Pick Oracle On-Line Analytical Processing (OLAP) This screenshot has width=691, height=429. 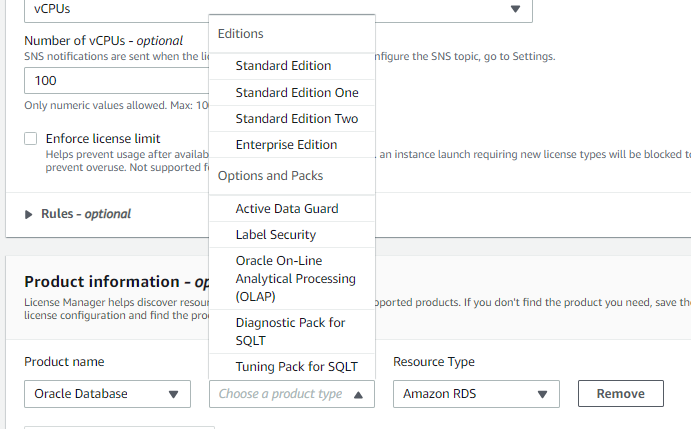coord(292,279)
